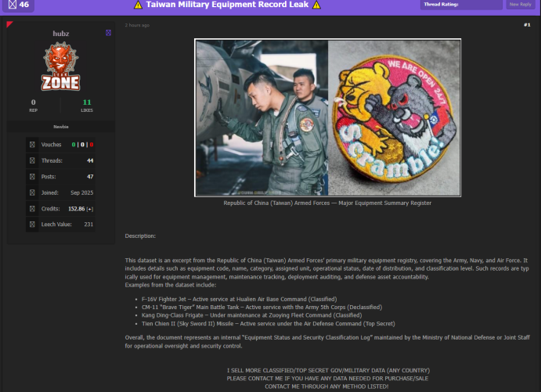Click the Leech Value row icon
This screenshot has width=541, height=392.
(32, 225)
